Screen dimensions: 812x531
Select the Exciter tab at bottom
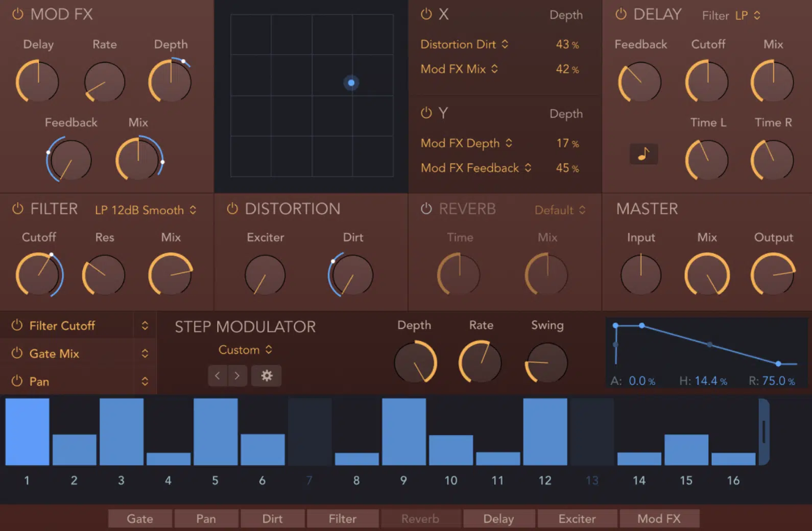tap(577, 519)
